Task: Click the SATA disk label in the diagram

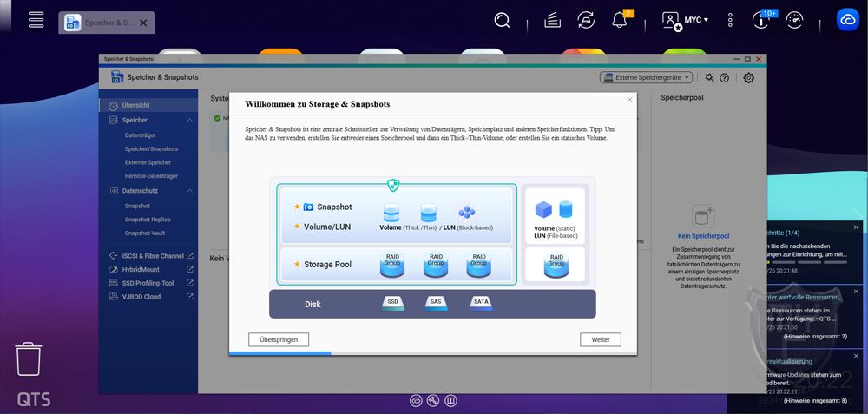Action: (481, 303)
